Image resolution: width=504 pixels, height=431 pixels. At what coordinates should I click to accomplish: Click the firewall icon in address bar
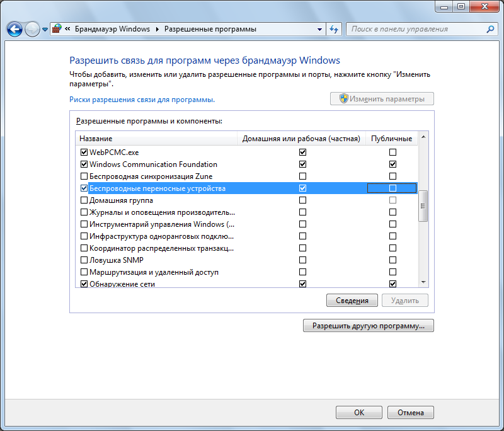(57, 28)
